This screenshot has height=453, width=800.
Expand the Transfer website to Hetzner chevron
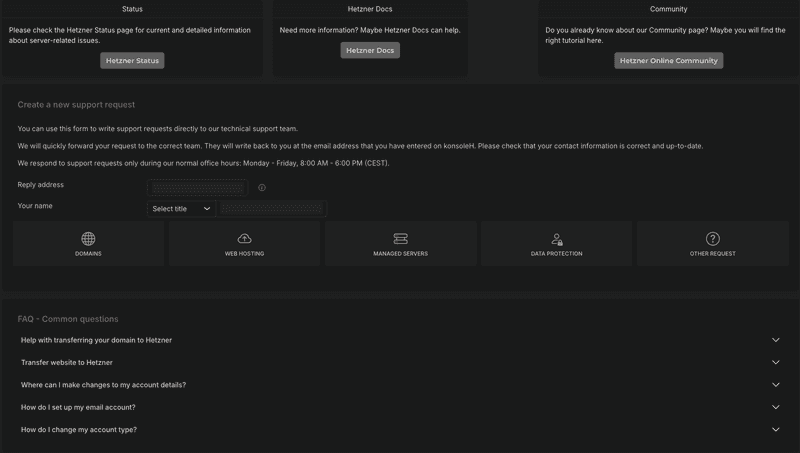[776, 362]
